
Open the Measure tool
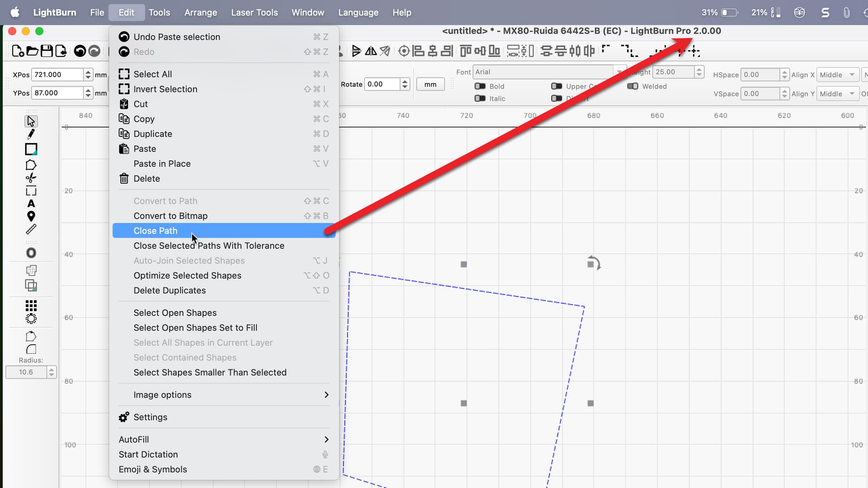(31, 229)
